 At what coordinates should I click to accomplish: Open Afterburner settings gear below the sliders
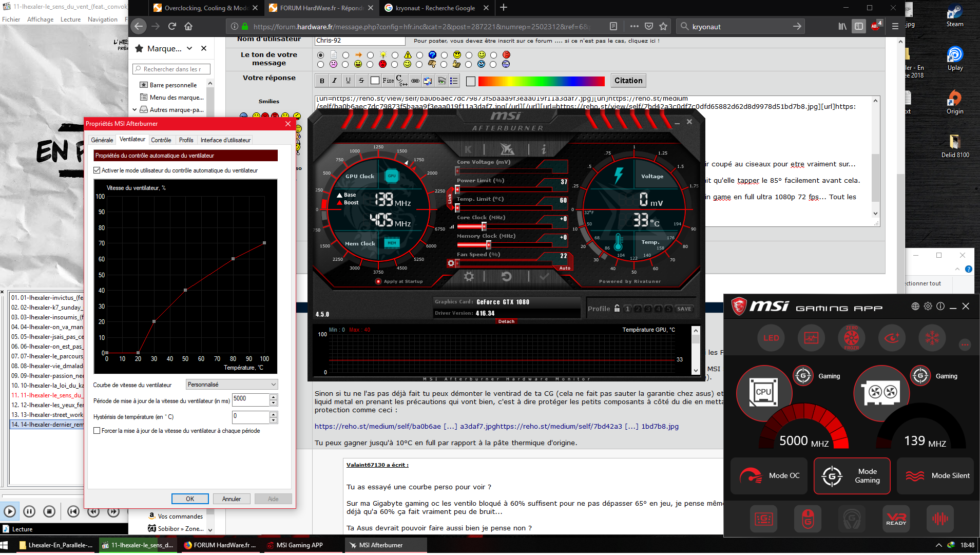(x=469, y=277)
